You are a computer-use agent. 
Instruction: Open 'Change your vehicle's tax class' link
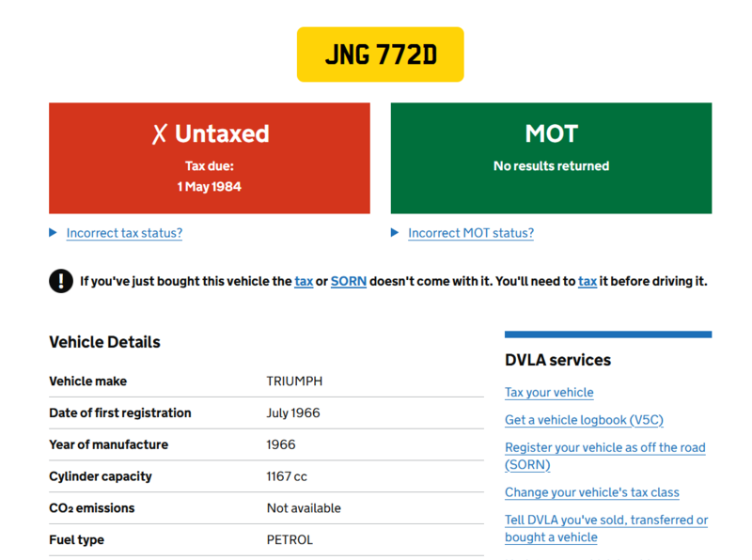point(591,492)
